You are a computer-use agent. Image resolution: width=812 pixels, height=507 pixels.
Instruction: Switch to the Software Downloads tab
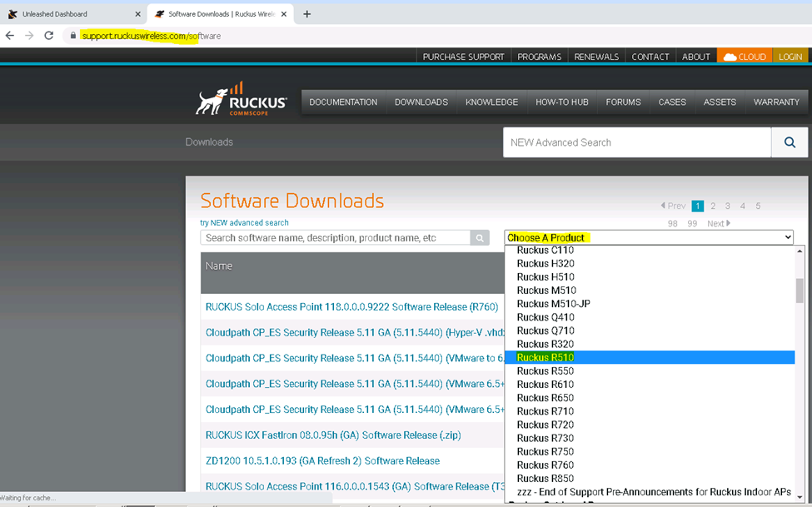[221, 14]
